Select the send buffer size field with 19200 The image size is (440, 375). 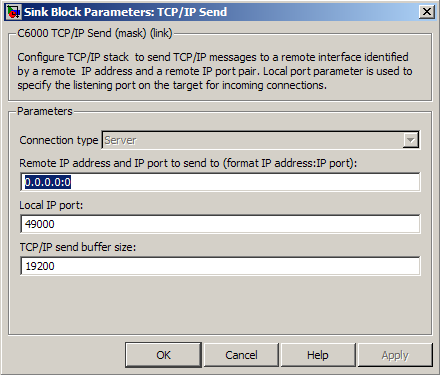220,266
